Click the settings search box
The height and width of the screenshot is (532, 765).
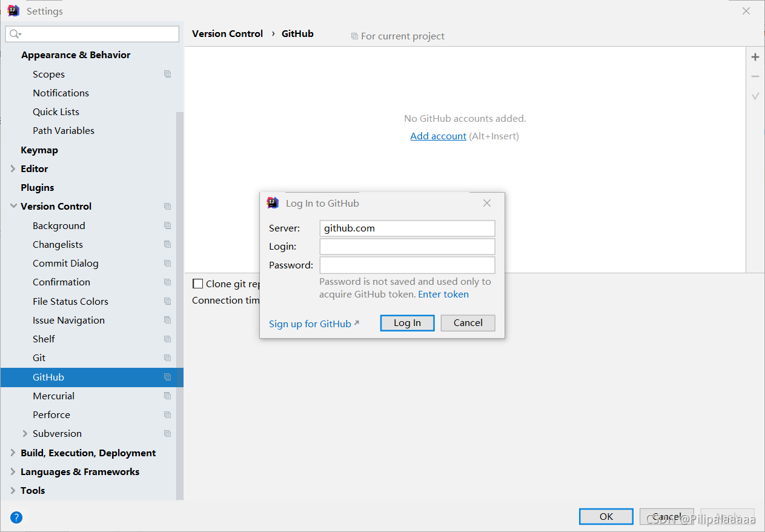coord(92,34)
